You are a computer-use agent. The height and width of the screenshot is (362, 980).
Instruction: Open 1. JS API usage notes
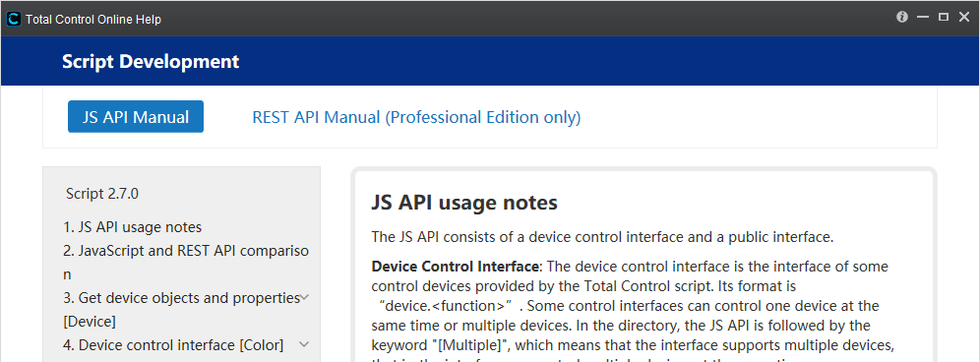pyautogui.click(x=133, y=227)
